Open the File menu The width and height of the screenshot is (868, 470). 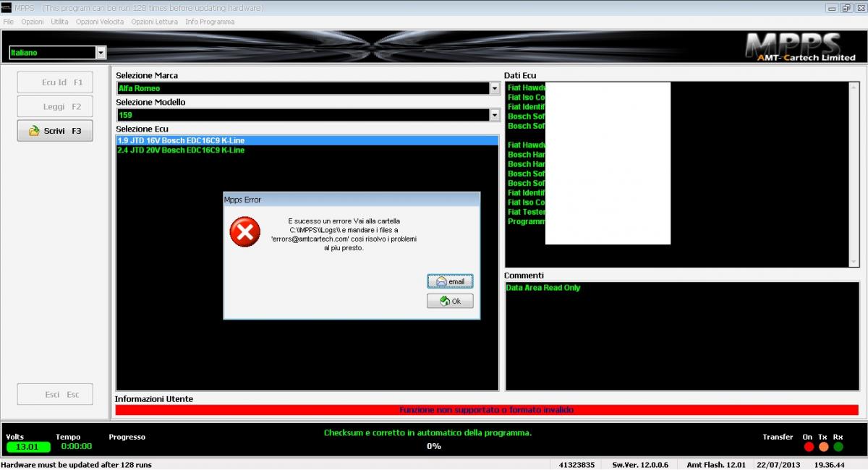(x=9, y=22)
